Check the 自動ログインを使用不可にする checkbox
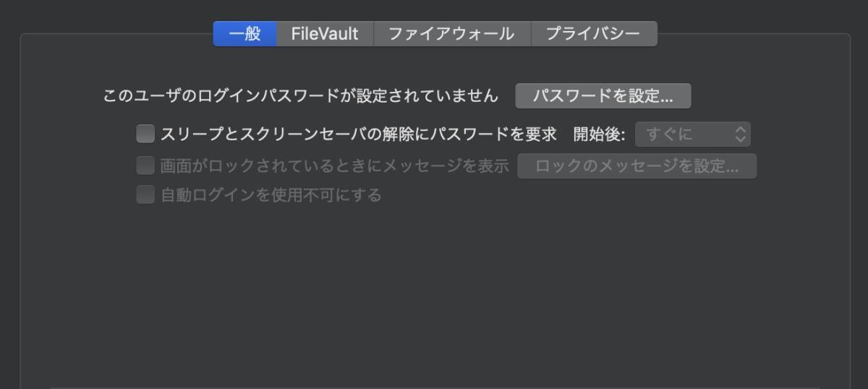Viewport: 868px width, 389px height. pyautogui.click(x=145, y=194)
